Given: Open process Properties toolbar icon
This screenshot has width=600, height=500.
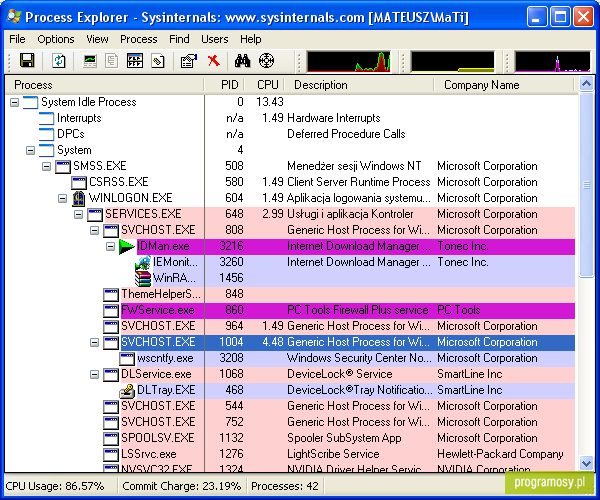Looking at the screenshot, I should click(x=189, y=60).
